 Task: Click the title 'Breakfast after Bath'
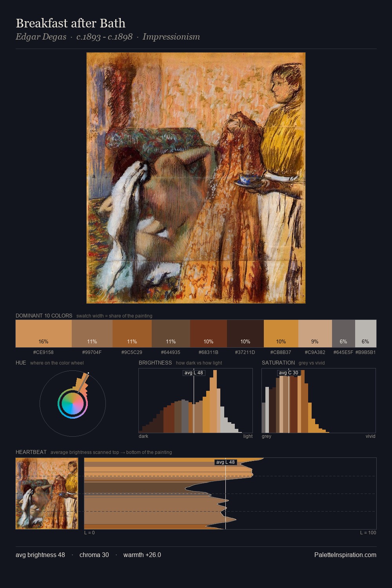71,23
